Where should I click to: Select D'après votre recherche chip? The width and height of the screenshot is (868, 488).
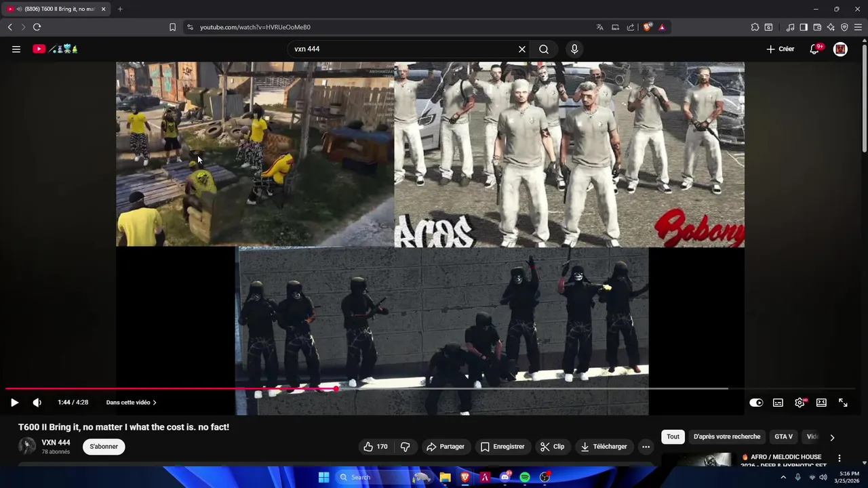[727, 436]
